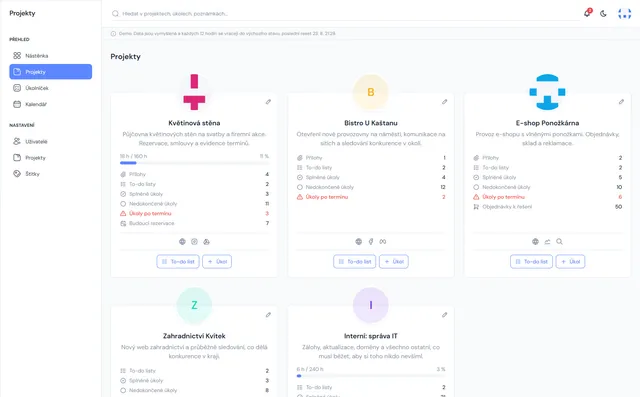Add an Úkol to Květinová stěna
Viewport: 640px width, 397px height.
(x=217, y=262)
